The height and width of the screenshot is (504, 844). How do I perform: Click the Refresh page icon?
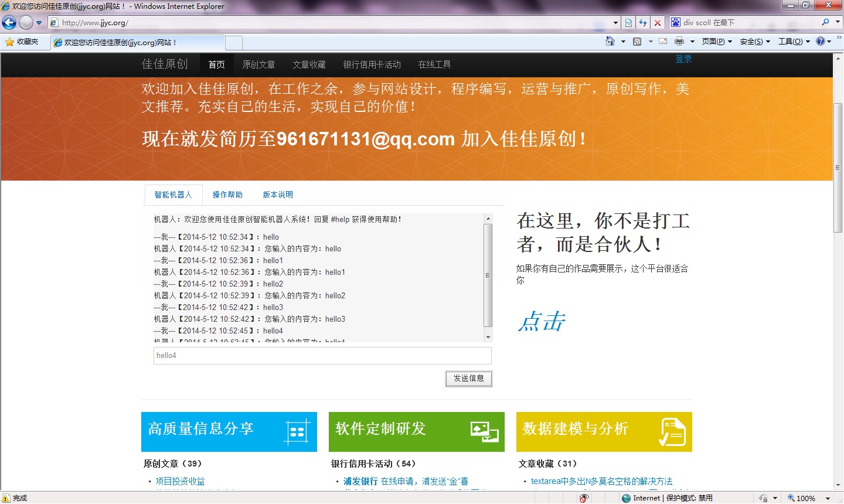pyautogui.click(x=643, y=23)
